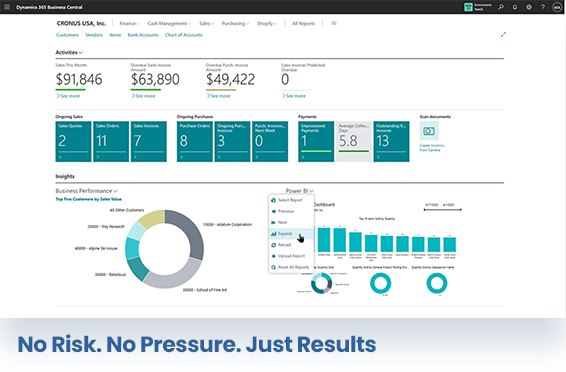
Task: Click the tallest bar in Power BI chart
Action: point(324,239)
